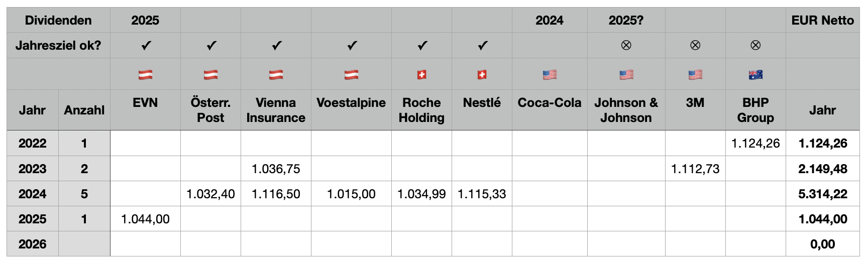Screen dimensions: 868x265
Task: Select the 1.112,73 cell under 3M
Action: tap(695, 169)
